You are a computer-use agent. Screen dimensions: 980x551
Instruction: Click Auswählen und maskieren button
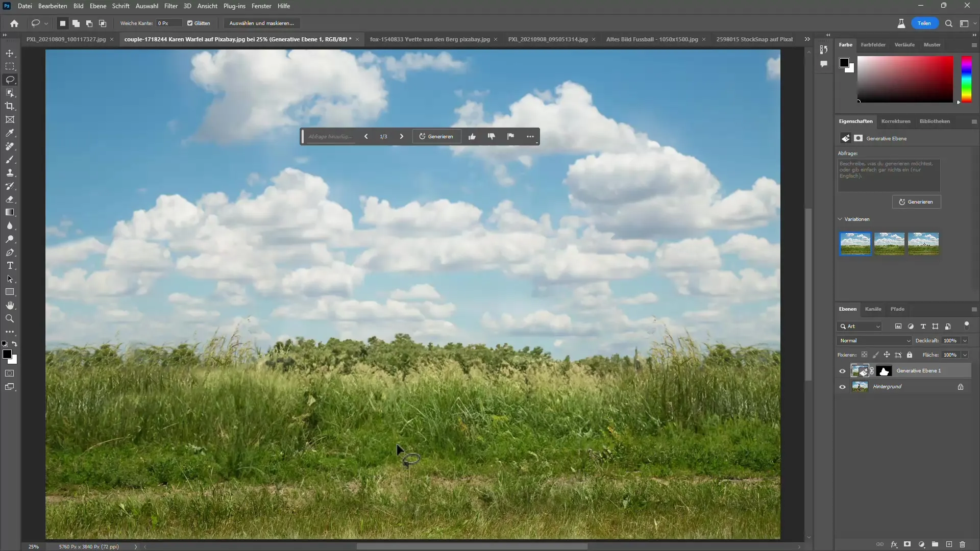tap(262, 23)
